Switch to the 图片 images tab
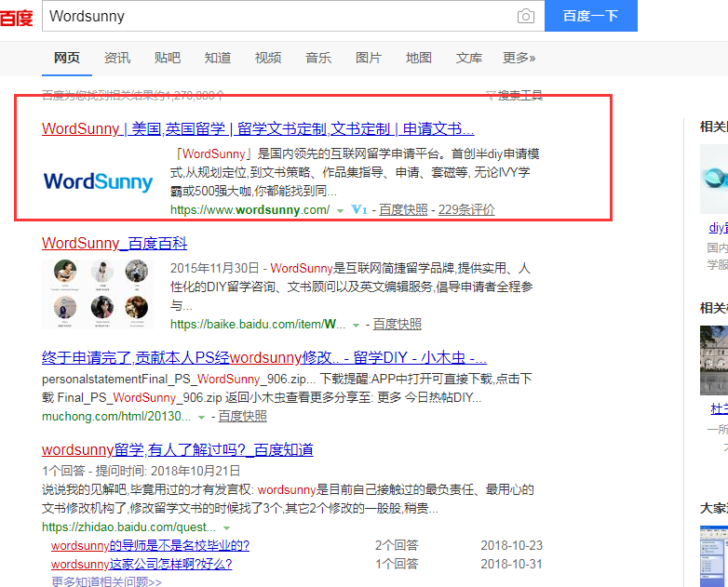Viewport: 728px width, 587px height. (369, 58)
